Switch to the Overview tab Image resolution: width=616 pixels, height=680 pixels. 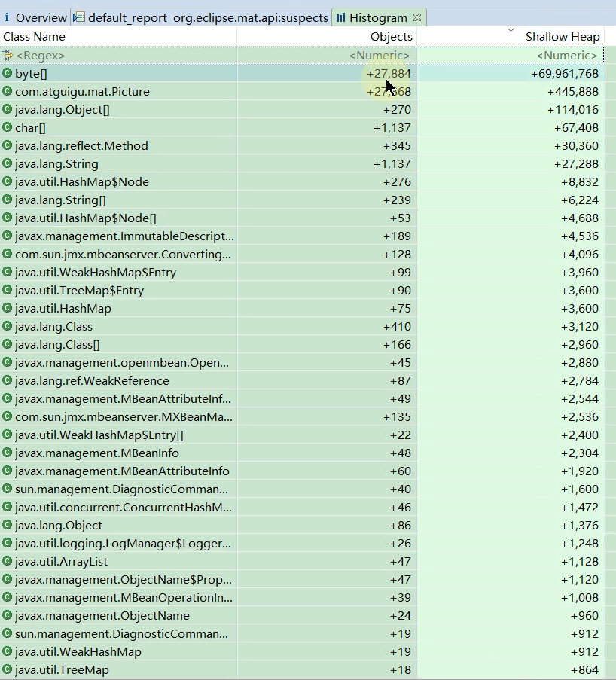pos(35,18)
